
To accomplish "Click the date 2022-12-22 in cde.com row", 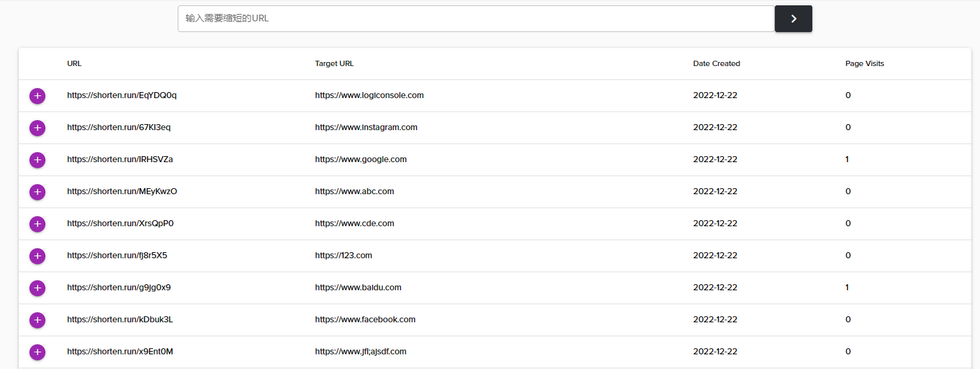I will click(715, 224).
